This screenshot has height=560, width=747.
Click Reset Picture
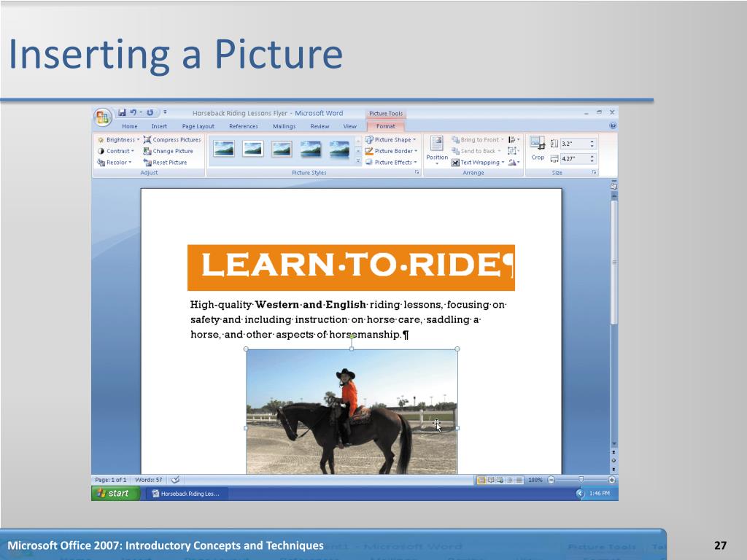(x=166, y=163)
